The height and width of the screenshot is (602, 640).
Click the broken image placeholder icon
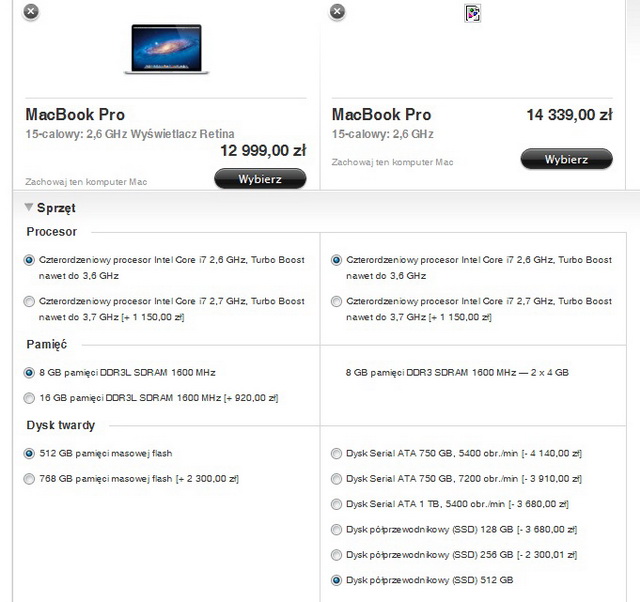(473, 13)
